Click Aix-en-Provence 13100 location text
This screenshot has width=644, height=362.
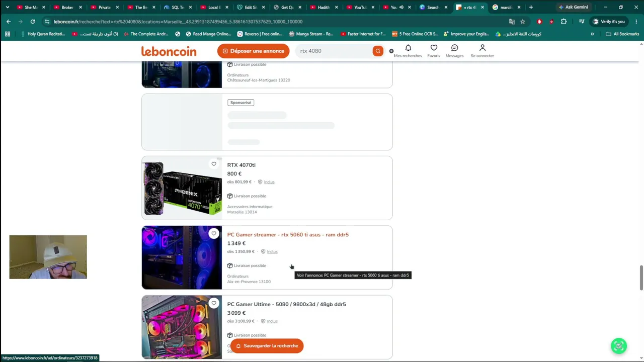pyautogui.click(x=249, y=282)
